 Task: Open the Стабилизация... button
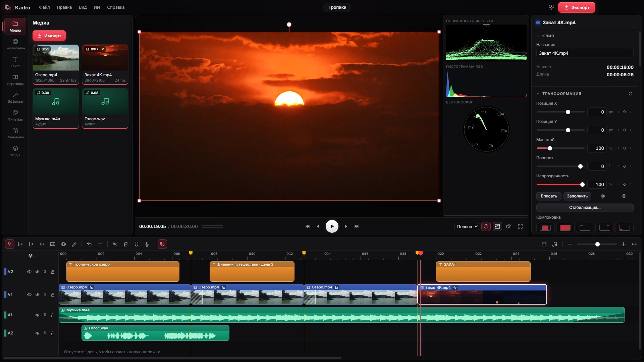click(x=585, y=208)
